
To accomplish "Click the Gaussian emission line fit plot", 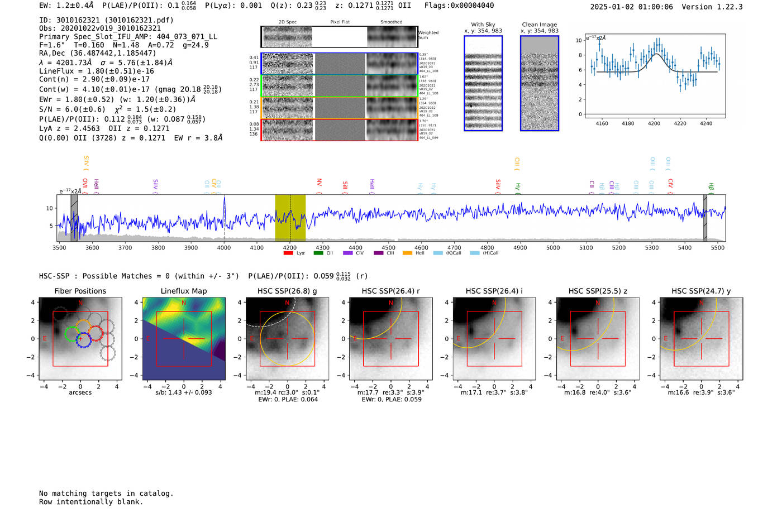I will pos(655,76).
